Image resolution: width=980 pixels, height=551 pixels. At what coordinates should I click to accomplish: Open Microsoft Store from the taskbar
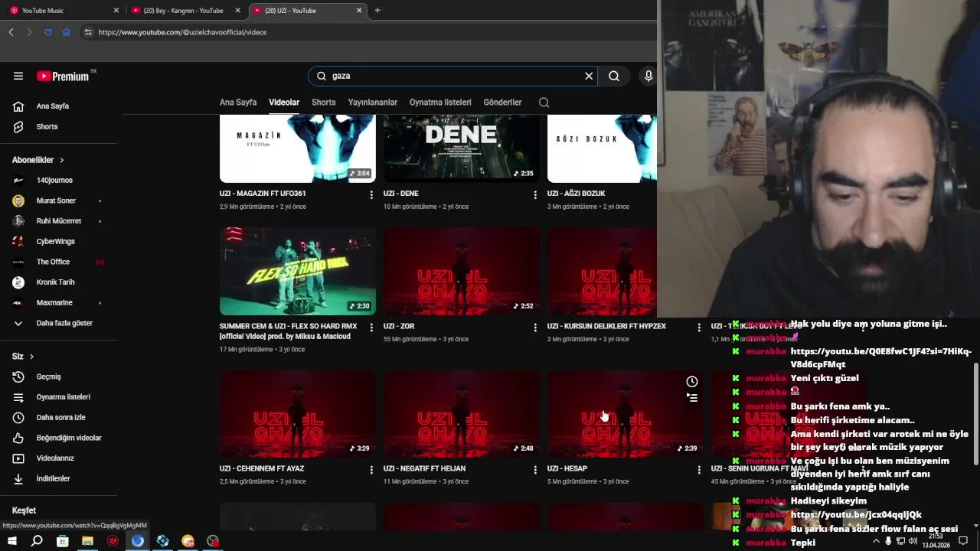62,541
